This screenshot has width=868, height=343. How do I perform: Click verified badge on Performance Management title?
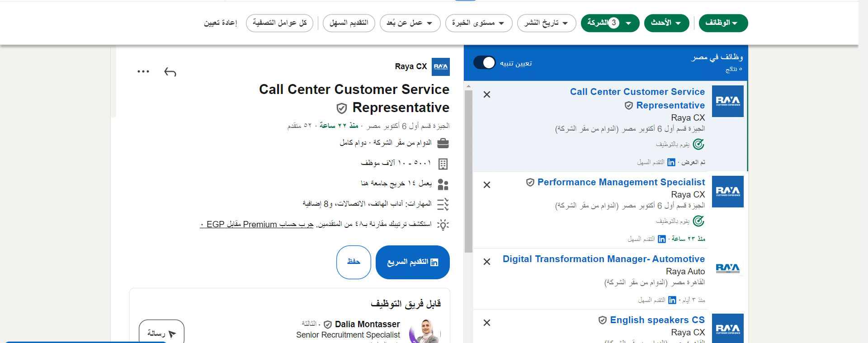pyautogui.click(x=530, y=182)
